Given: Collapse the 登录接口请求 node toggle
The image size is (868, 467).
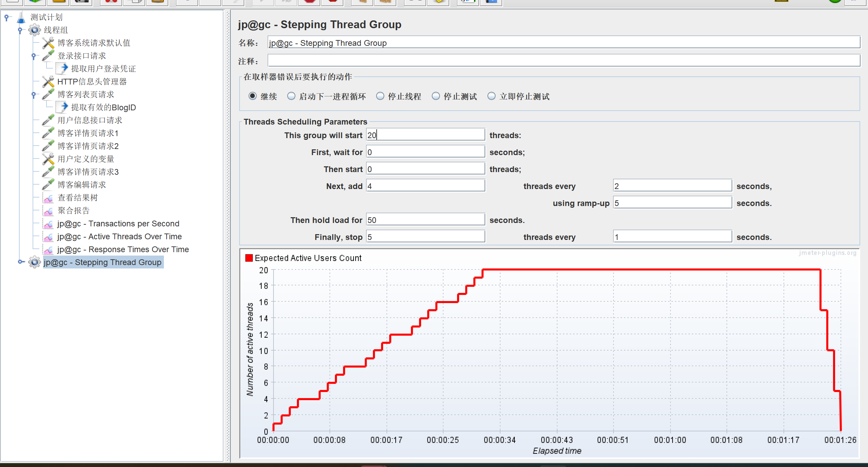Looking at the screenshot, I should [34, 56].
